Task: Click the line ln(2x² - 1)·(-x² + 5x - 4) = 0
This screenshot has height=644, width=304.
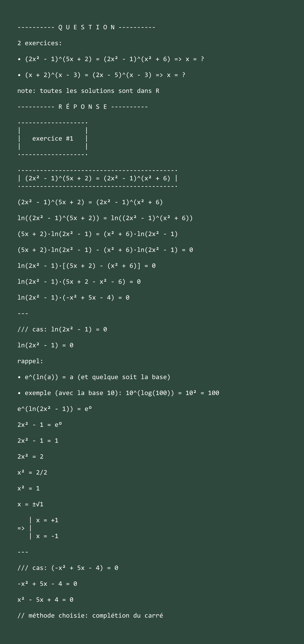Action: (x=73, y=297)
